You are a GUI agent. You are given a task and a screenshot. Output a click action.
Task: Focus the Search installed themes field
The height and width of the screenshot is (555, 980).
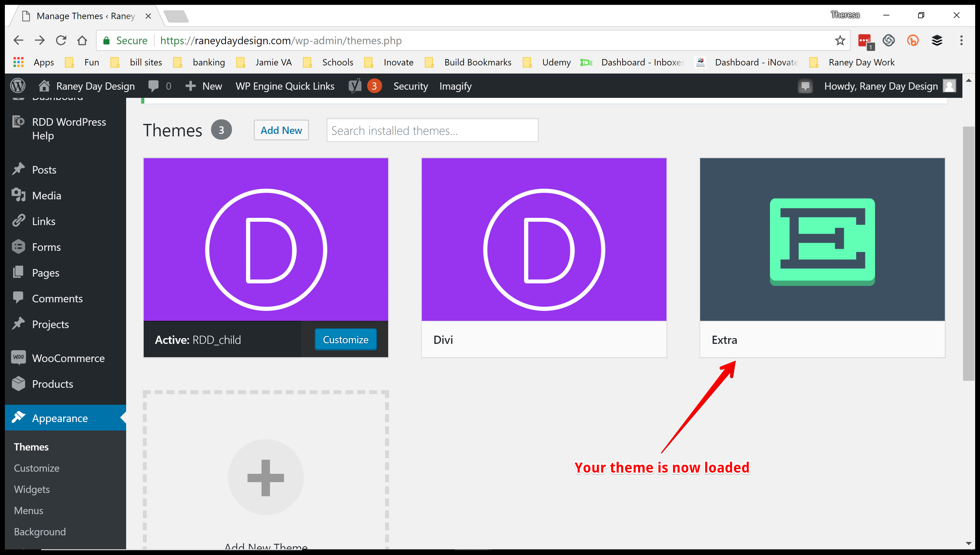432,130
